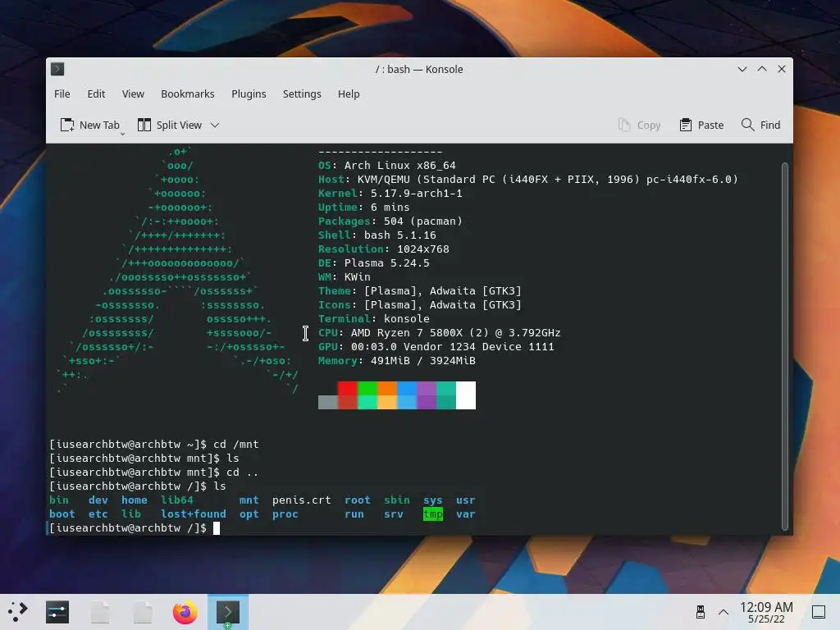Click the penis.crt file name
Screen dimensions: 840x630
(x=302, y=500)
